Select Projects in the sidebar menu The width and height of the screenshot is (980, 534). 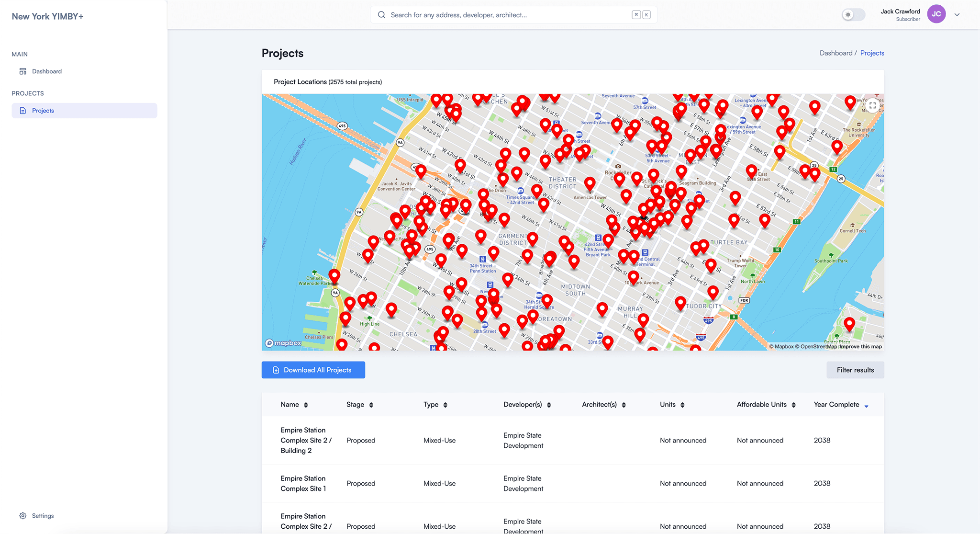point(43,110)
